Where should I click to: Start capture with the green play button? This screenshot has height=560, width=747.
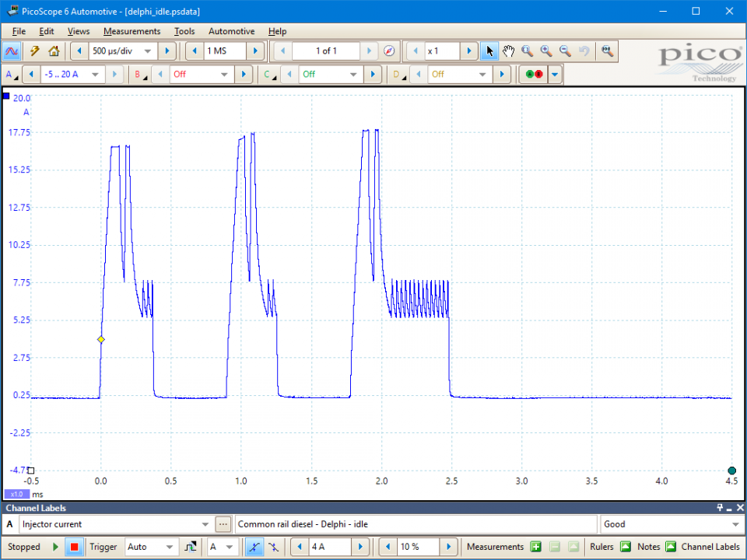coord(56,547)
